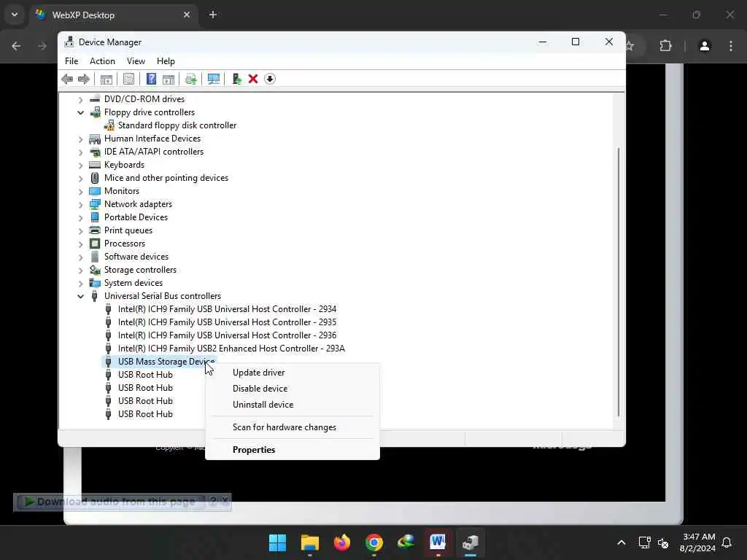Click the red X Uninstall device toolbar icon
This screenshot has width=747, height=560.
253,79
